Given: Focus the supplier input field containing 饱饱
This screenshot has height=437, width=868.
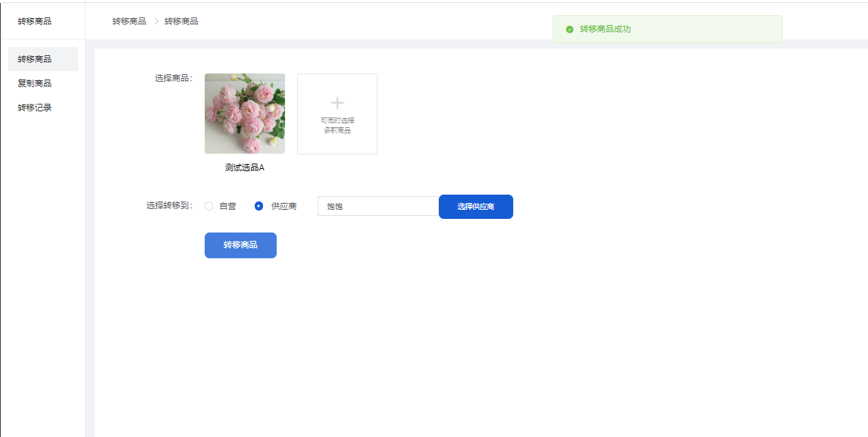Looking at the screenshot, I should tap(378, 206).
